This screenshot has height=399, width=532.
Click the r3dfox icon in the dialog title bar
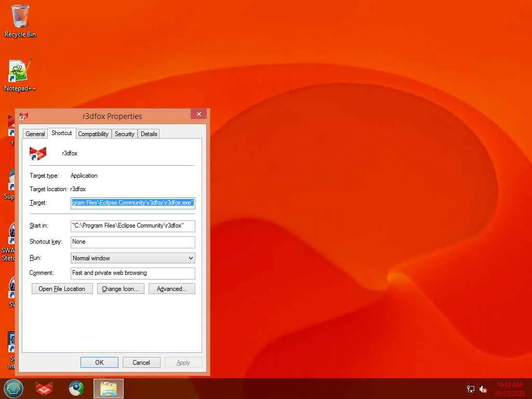(24, 116)
